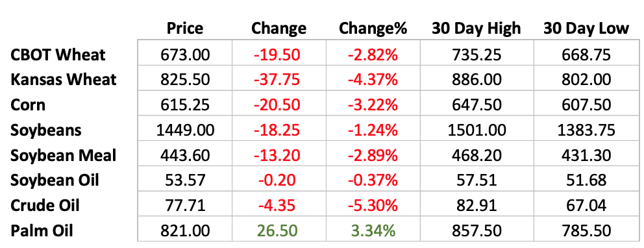Click the Soybean Oil 30 Day High 57.51
644x248 pixels.
(476, 180)
